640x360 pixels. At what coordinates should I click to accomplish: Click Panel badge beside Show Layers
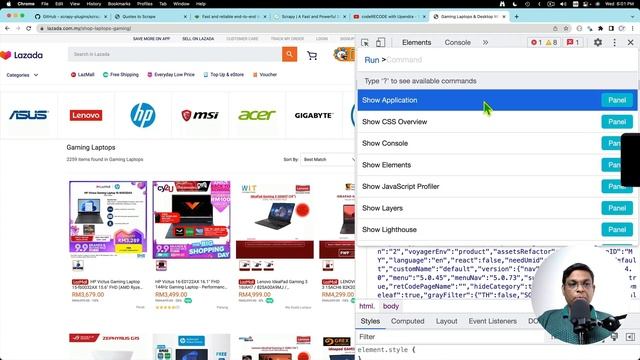coord(617,208)
